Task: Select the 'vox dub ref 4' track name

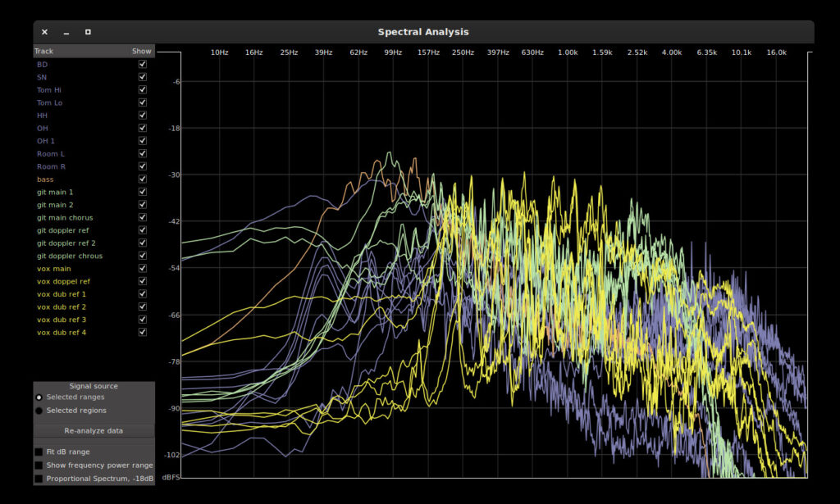Action: tap(61, 332)
